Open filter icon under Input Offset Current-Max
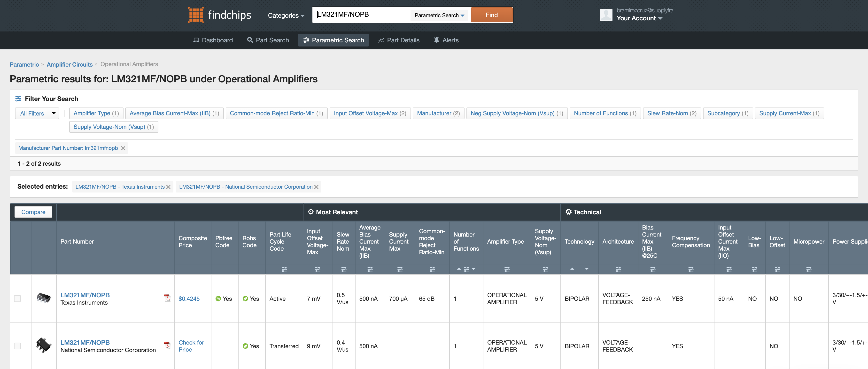 [x=729, y=269]
